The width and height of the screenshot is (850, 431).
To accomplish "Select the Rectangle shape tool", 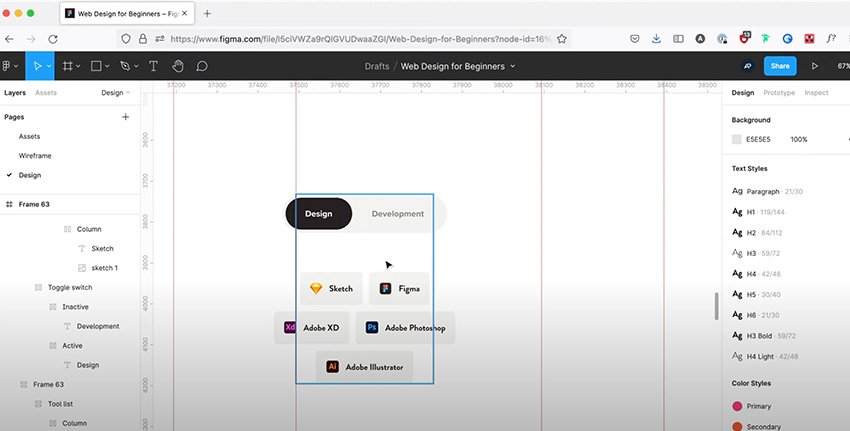I will (x=96, y=66).
